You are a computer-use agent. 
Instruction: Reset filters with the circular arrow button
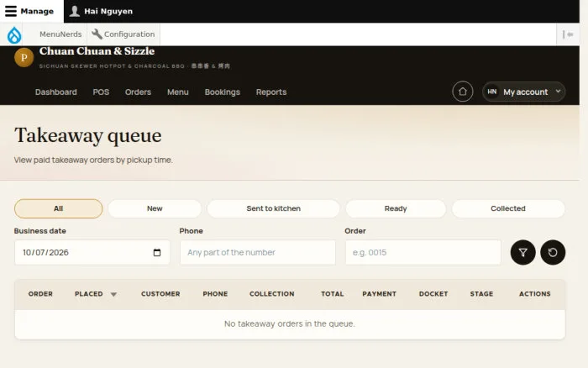pos(553,252)
